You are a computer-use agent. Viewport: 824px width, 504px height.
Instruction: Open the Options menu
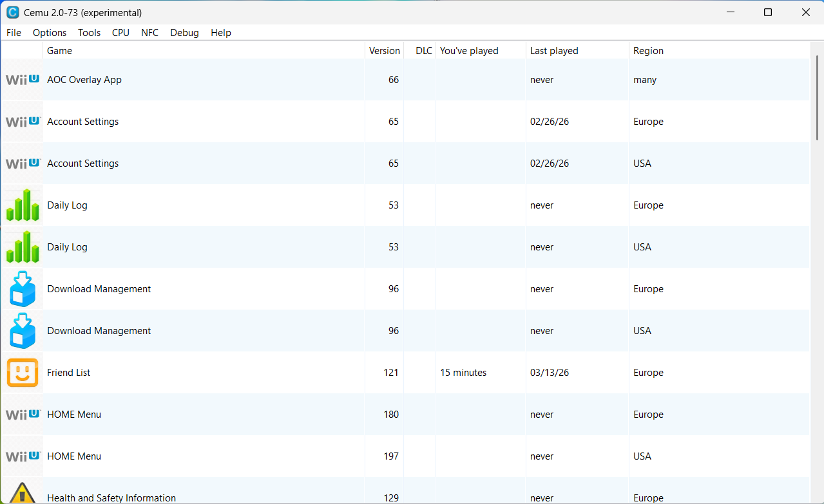(50, 33)
